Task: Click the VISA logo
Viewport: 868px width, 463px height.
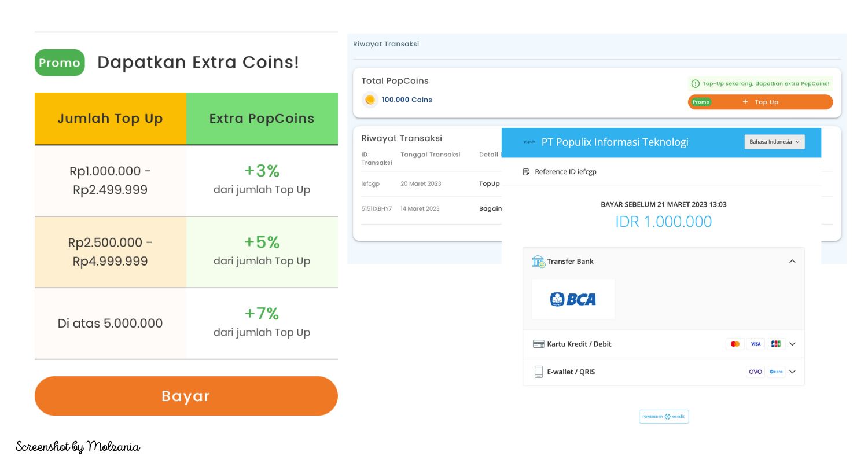Action: 755,344
